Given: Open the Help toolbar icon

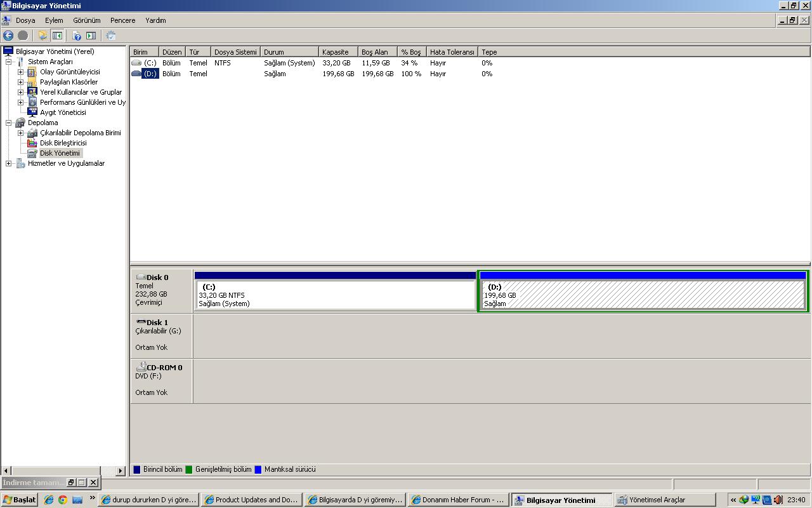Looking at the screenshot, I should pyautogui.click(x=77, y=36).
